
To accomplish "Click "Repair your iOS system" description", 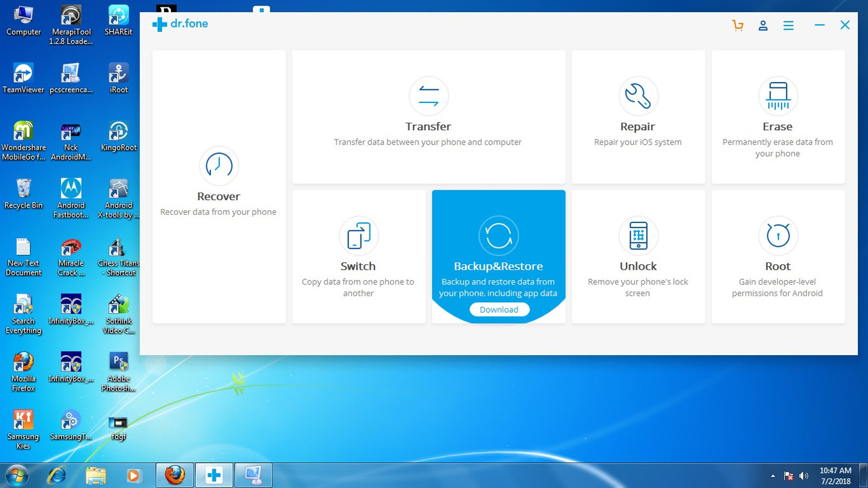I will 638,142.
